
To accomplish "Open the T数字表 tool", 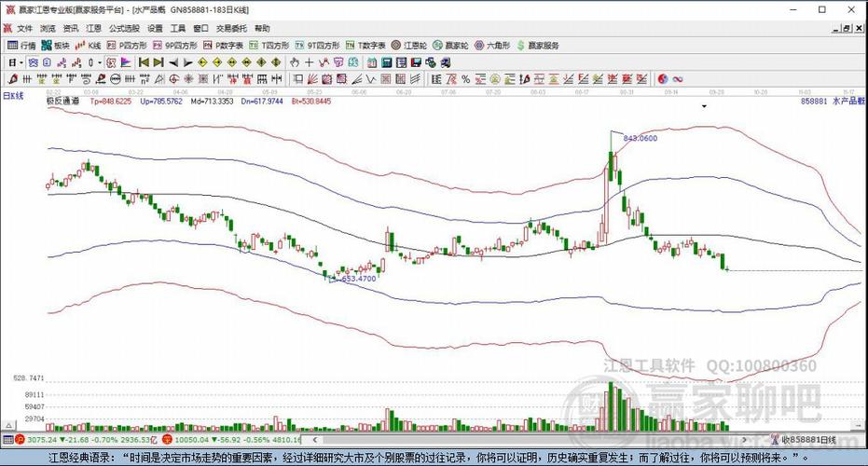I will [x=365, y=46].
